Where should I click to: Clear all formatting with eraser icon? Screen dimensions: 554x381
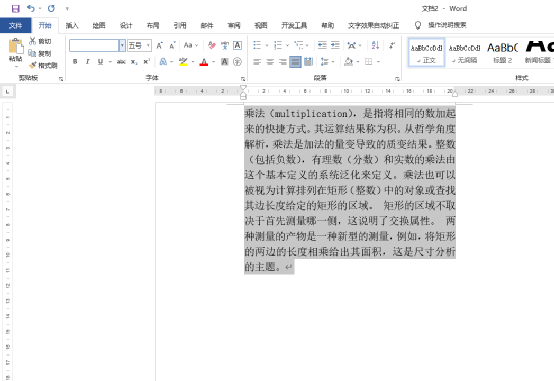pyautogui.click(x=212, y=46)
